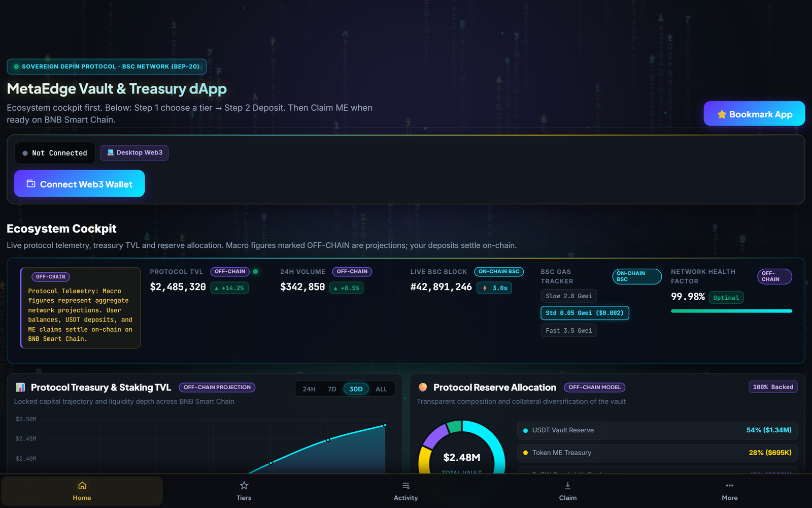This screenshot has height=508, width=812.
Task: Click the USDT Vault Reserve row
Action: [x=657, y=430]
